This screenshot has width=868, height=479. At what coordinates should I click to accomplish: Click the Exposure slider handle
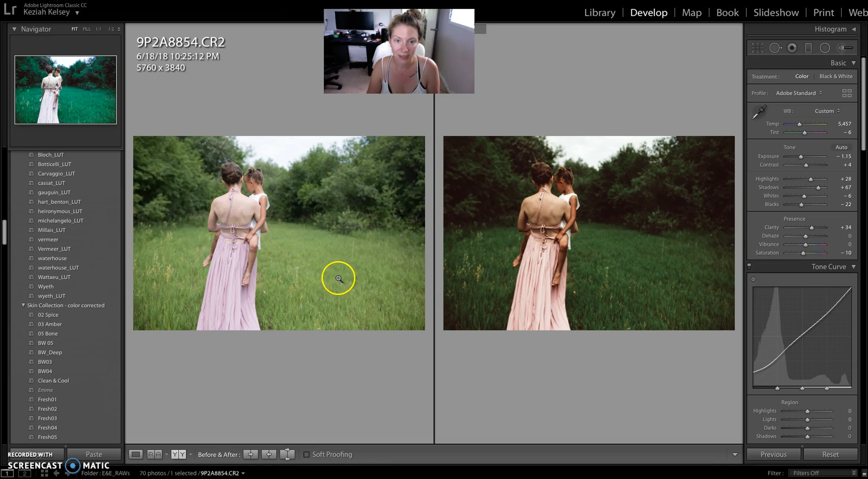coord(801,157)
